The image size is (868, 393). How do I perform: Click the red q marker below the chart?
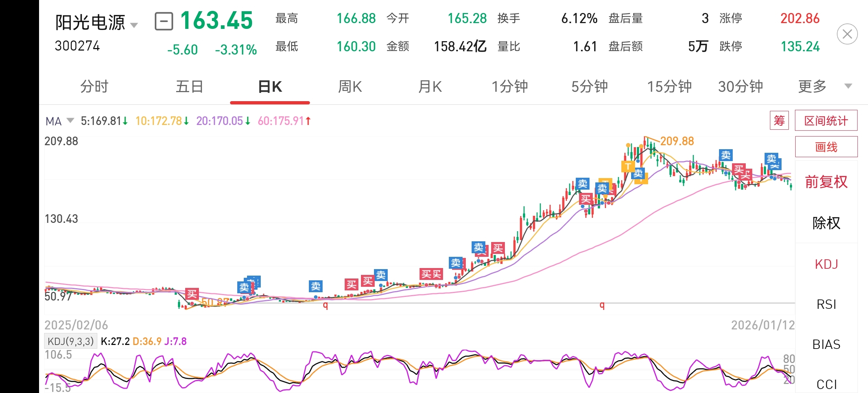(x=325, y=306)
